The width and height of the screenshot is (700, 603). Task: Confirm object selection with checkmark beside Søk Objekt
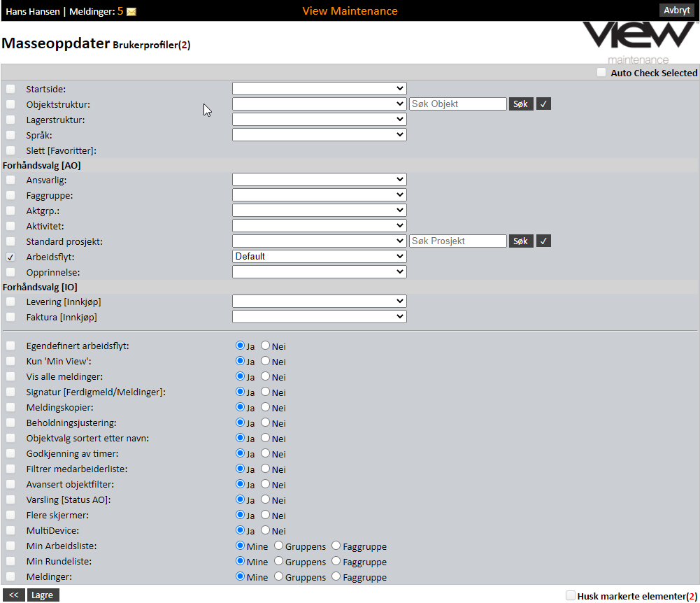pos(544,104)
